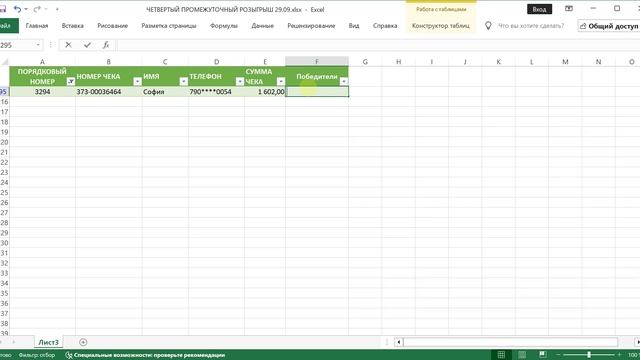Switch to the Рисование tab
This screenshot has height=360, width=640.
pyautogui.click(x=113, y=26)
